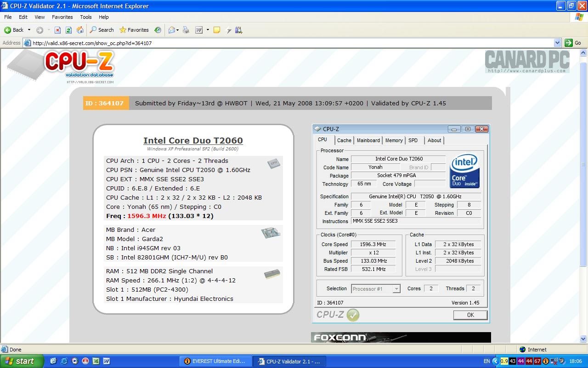This screenshot has width=588, height=368.
Task: Click the Research toolbar icon
Action: [x=238, y=30]
